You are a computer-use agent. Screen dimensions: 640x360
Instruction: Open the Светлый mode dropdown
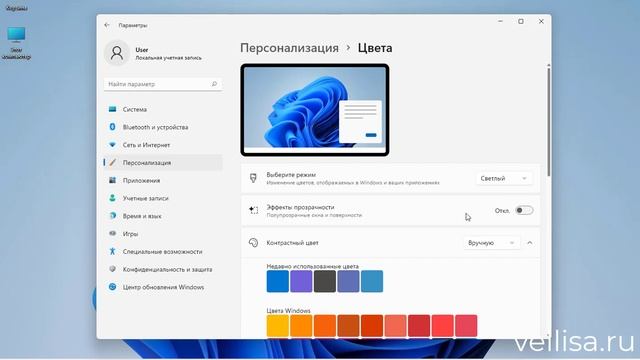tap(504, 178)
